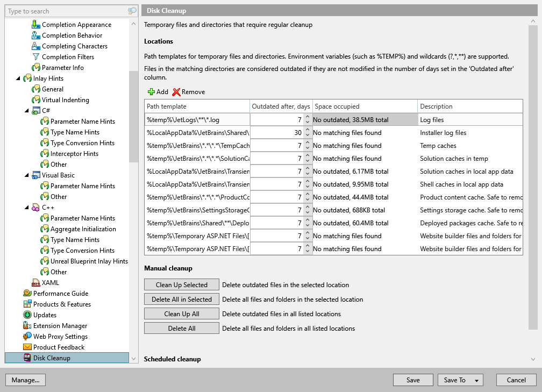Click the Extension Manager icon
Viewport: 542px width, 392px height.
coord(27,326)
